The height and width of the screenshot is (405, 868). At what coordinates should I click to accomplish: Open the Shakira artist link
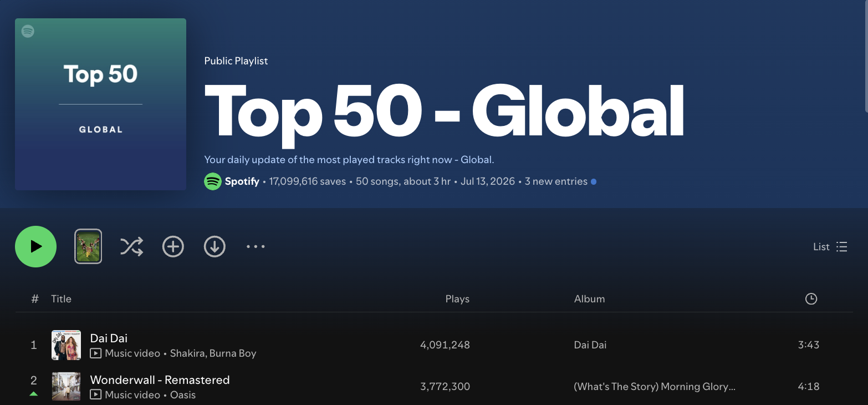point(187,353)
